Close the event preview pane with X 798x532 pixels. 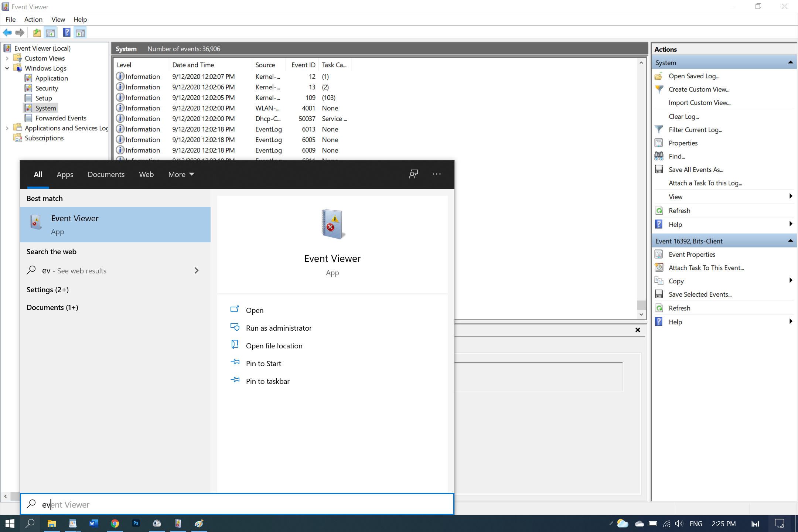click(x=638, y=330)
